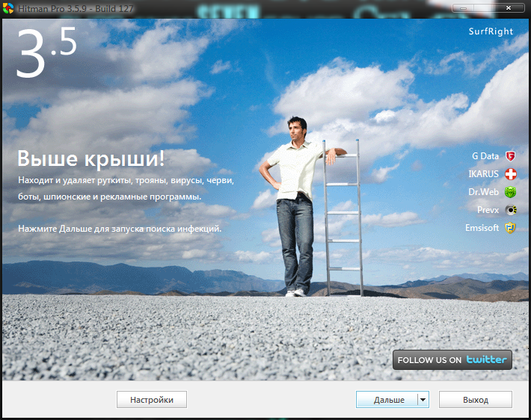This screenshot has width=531, height=420.
Task: Click the Hitman Pro title bar icon
Action: pyautogui.click(x=7, y=7)
